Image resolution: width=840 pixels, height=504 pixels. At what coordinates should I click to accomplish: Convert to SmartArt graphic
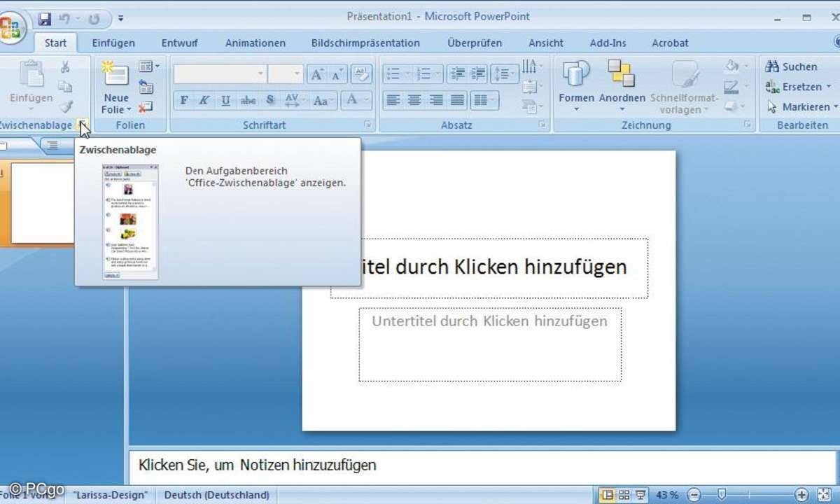pos(532,107)
